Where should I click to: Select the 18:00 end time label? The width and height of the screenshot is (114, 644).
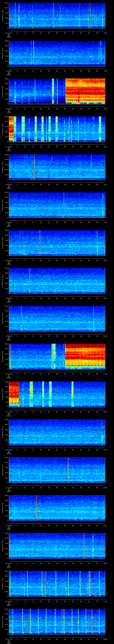(x=105, y=639)
